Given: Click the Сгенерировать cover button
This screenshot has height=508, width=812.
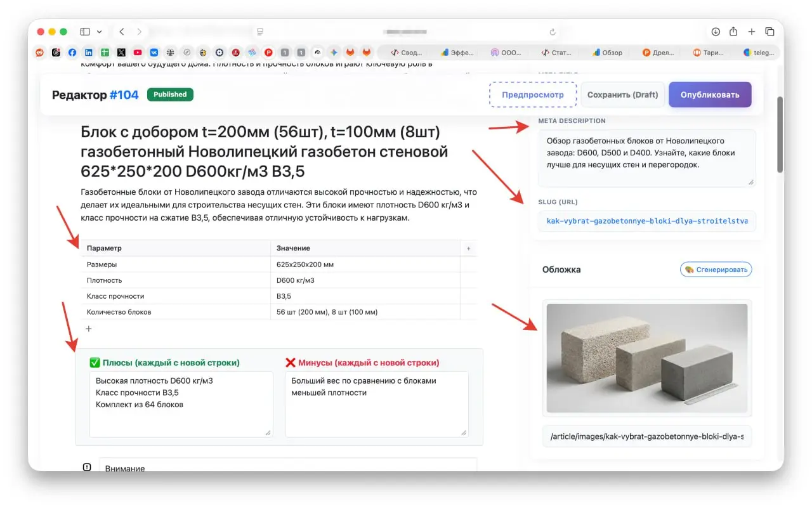Looking at the screenshot, I should [x=716, y=270].
